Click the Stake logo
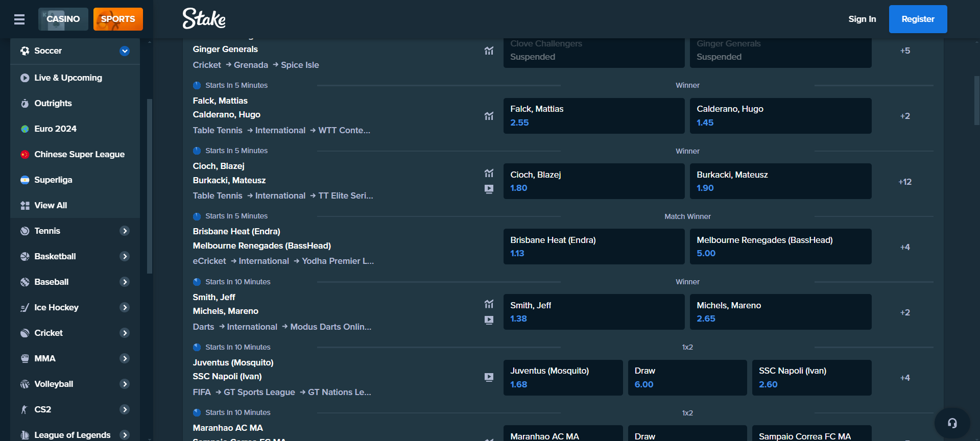 pos(204,19)
